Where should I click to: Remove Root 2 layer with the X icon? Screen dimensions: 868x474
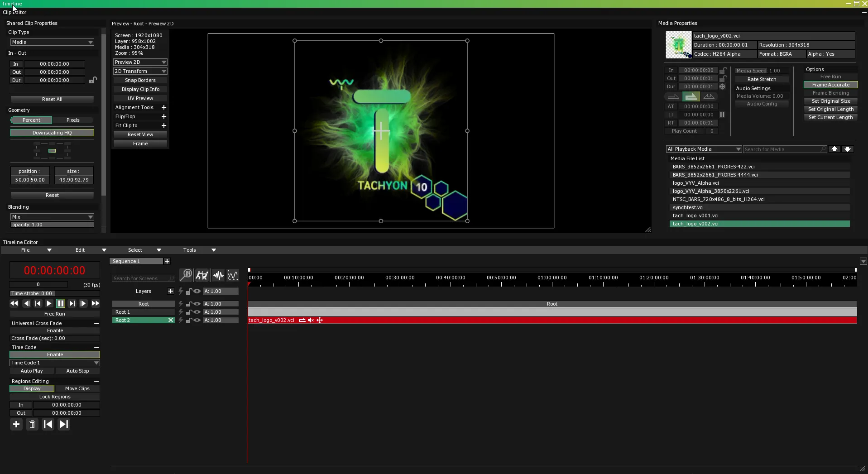tap(171, 320)
